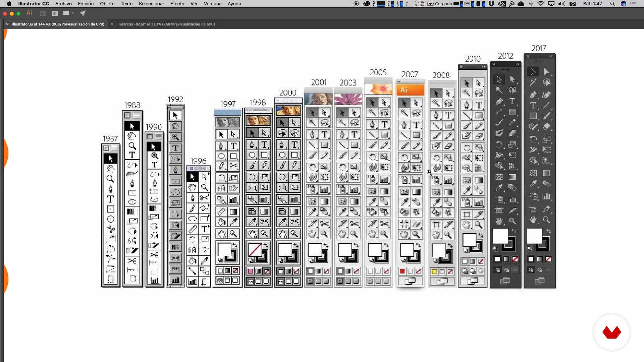
Task: Open the Seleccionar menu
Action: tap(151, 4)
